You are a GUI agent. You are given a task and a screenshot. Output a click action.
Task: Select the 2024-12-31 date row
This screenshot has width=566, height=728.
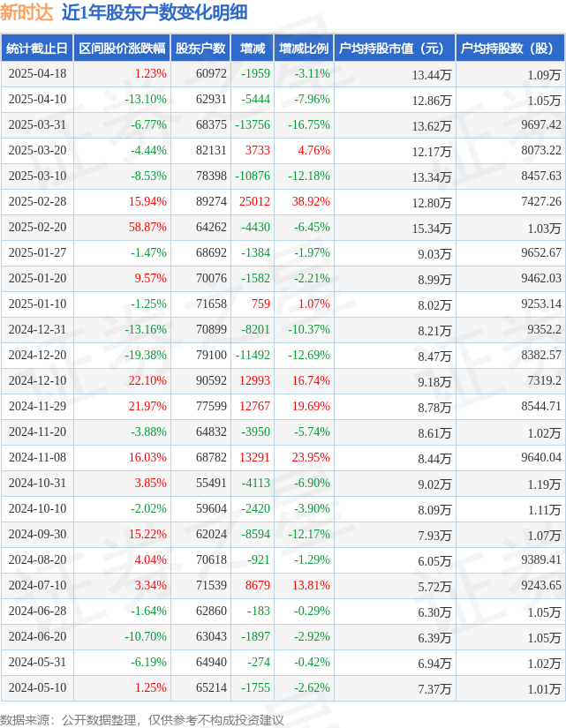click(x=283, y=330)
